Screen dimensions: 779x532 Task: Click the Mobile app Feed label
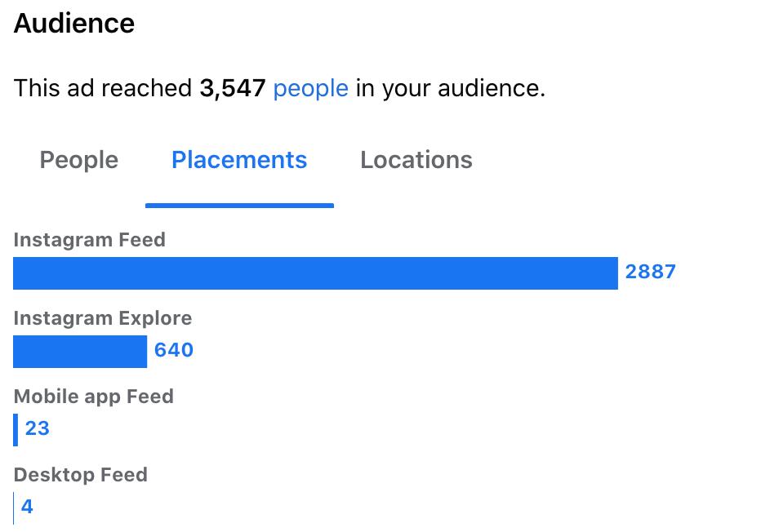tap(93, 397)
